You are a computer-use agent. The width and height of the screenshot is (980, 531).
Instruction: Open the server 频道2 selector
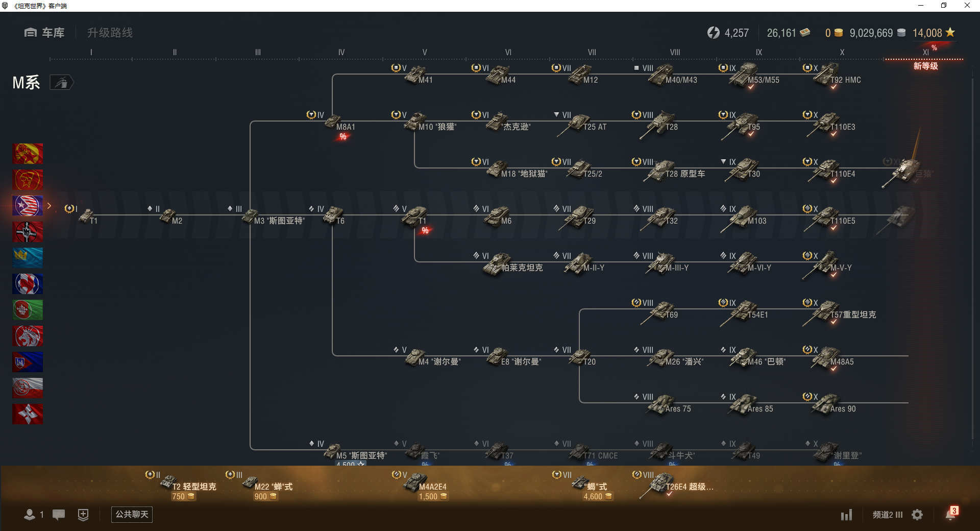pyautogui.click(x=887, y=515)
